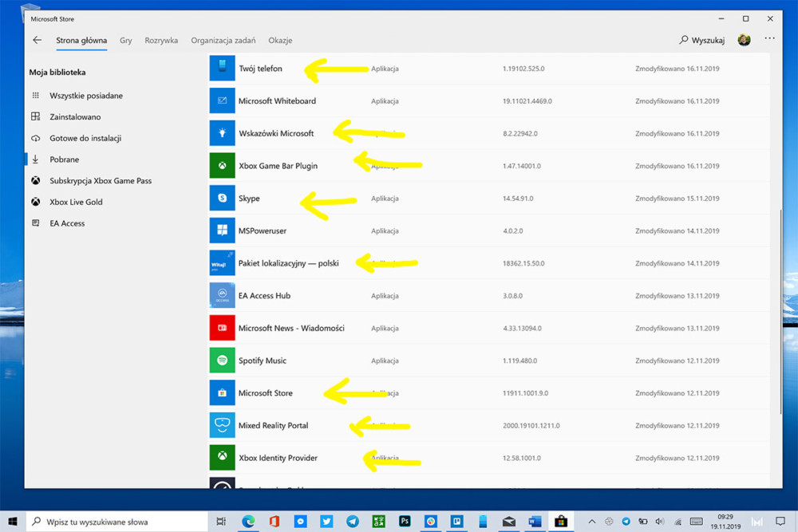Screen dimensions: 798x532
Task: Select Pobrane in the sidebar
Action: [x=64, y=160]
